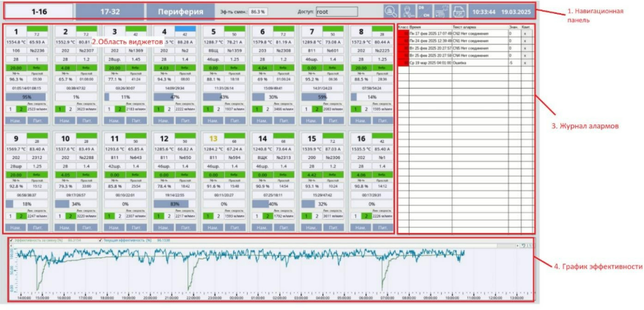The width and height of the screenshot is (644, 310).
Task: Click the 80.44 A current value in widget 8
Action: tap(382, 42)
